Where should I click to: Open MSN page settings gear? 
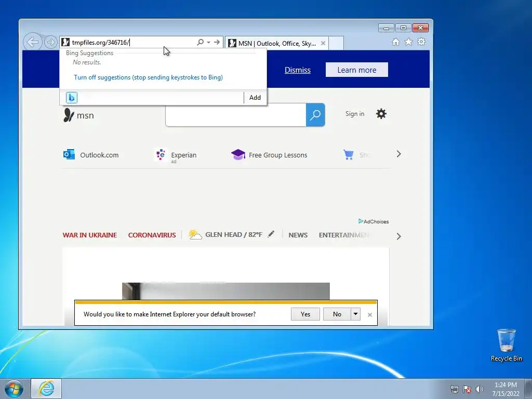click(x=381, y=114)
